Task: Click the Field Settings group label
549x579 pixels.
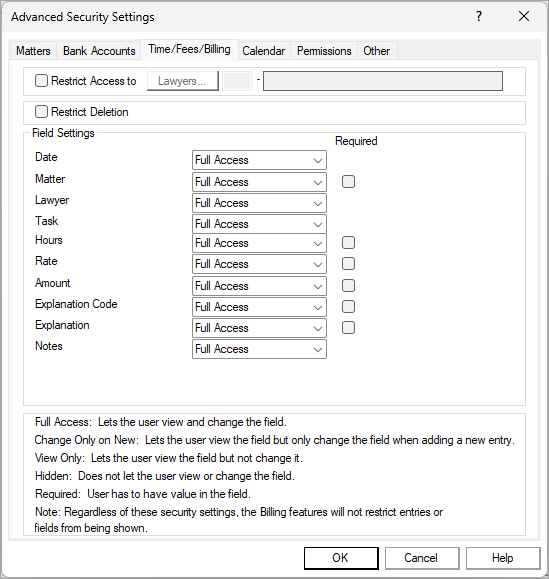Action: point(63,133)
